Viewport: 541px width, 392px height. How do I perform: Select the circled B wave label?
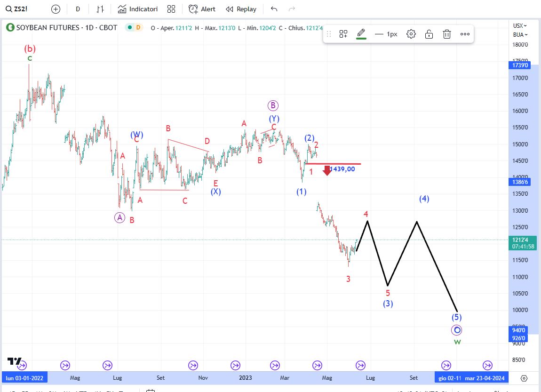(273, 105)
